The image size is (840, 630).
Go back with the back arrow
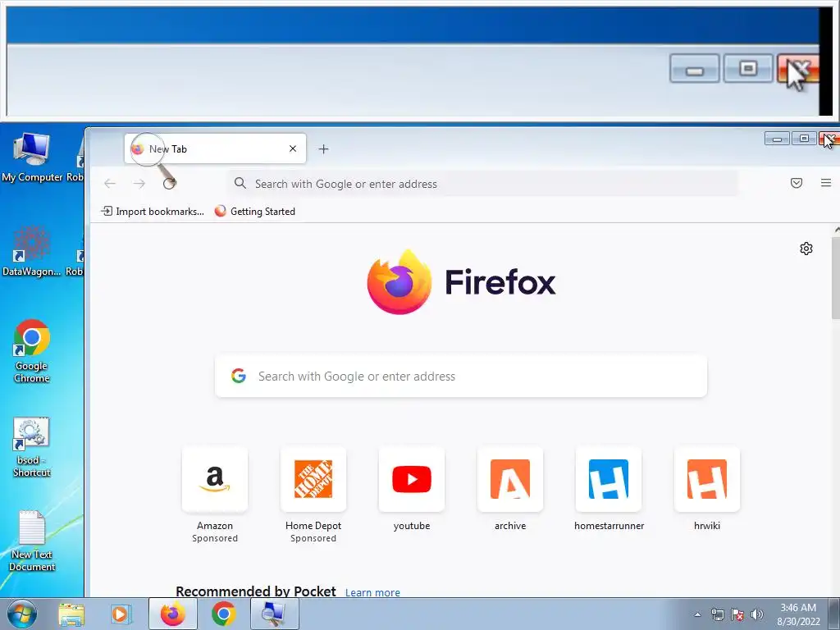point(110,184)
